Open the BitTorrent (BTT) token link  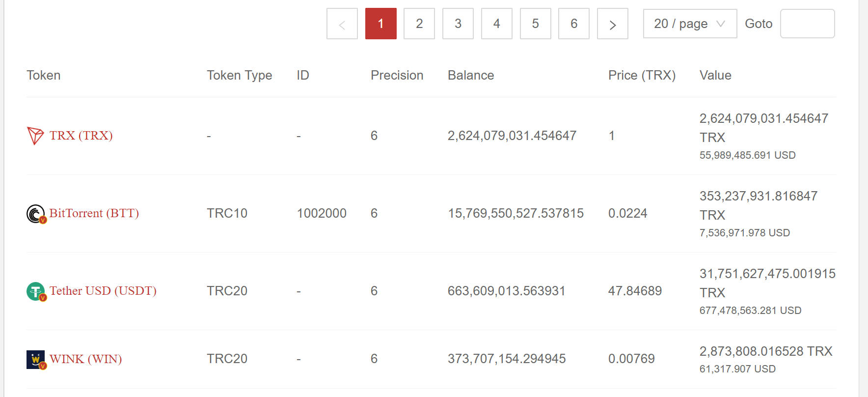(94, 213)
